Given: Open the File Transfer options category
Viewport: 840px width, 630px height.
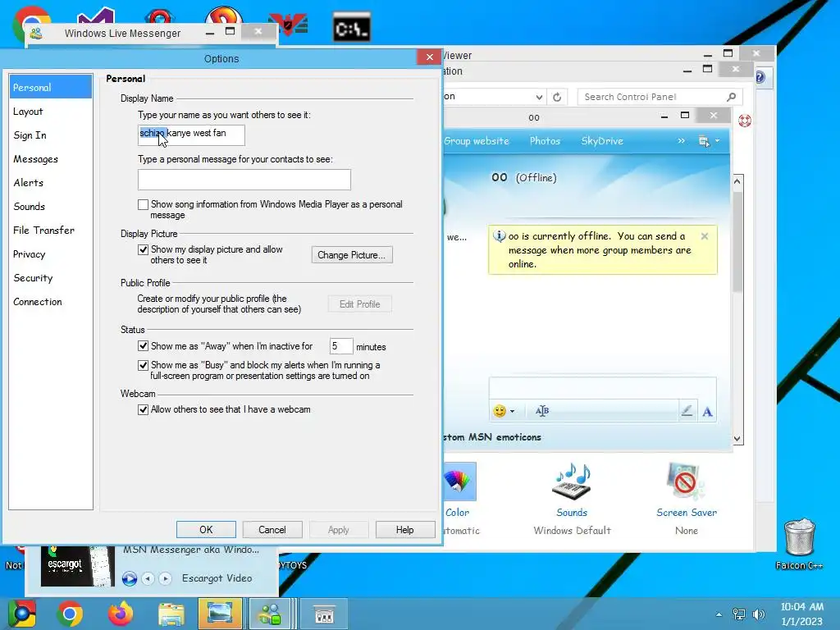Looking at the screenshot, I should coord(44,231).
